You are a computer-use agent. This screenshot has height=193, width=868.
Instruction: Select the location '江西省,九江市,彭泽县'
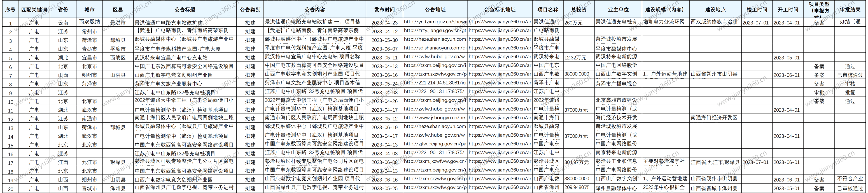click(715, 162)
